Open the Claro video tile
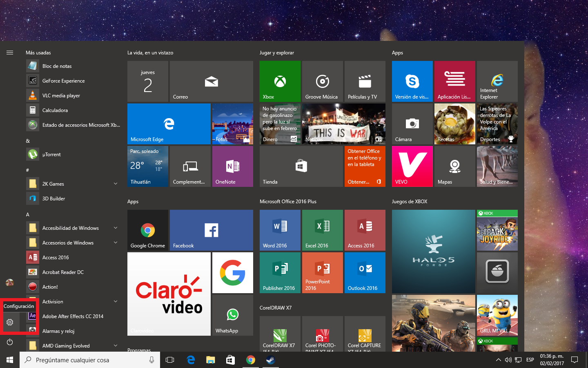Viewport: 588px width, 368px height. 169,294
